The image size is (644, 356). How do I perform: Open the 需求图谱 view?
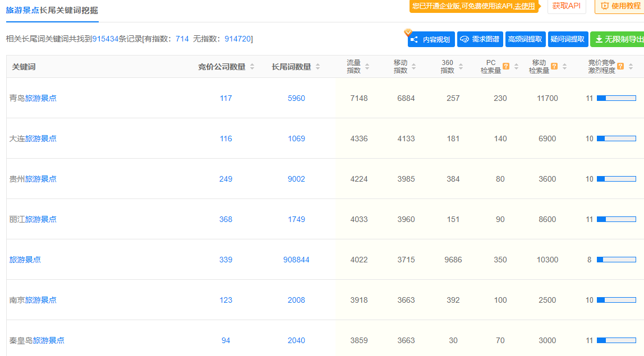tap(480, 39)
